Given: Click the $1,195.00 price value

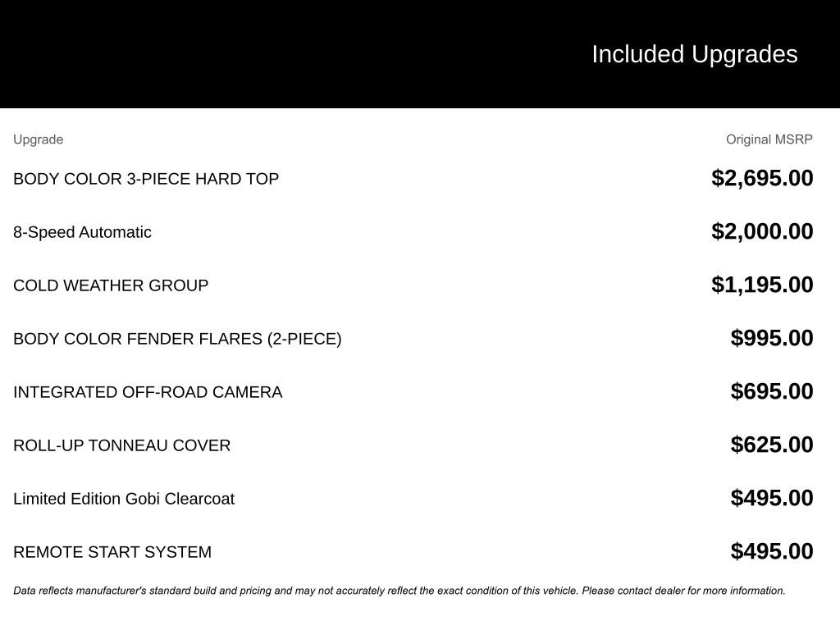Looking at the screenshot, I should (762, 285).
